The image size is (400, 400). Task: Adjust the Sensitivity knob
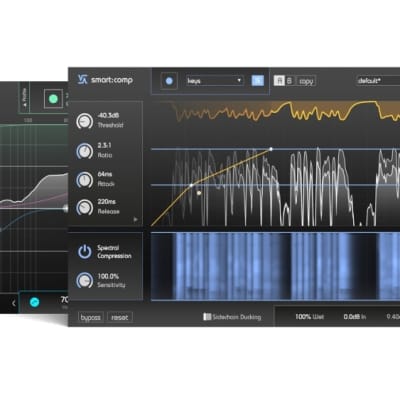[x=85, y=280]
